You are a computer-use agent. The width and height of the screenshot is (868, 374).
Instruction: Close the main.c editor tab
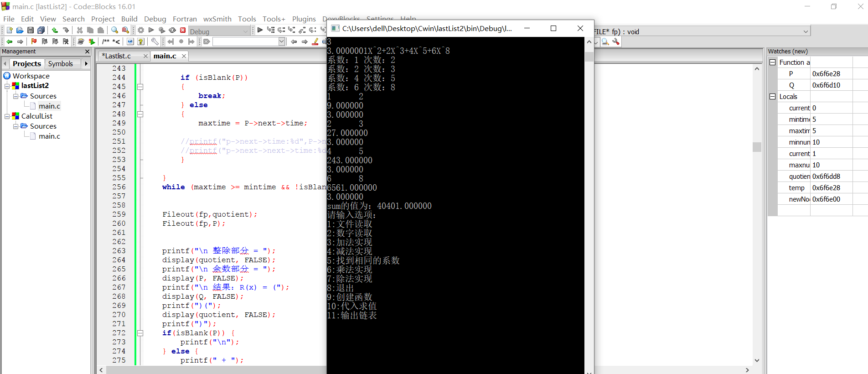click(x=184, y=56)
